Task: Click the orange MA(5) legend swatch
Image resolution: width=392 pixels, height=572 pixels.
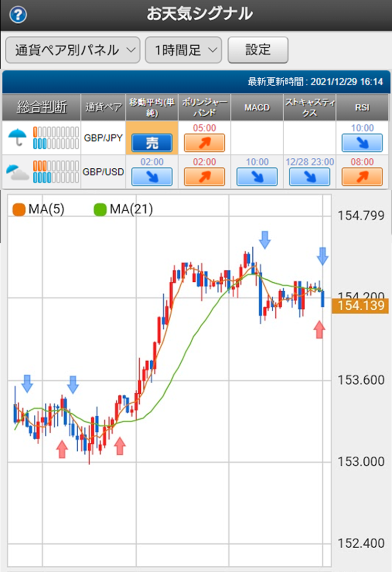Action: pos(20,209)
